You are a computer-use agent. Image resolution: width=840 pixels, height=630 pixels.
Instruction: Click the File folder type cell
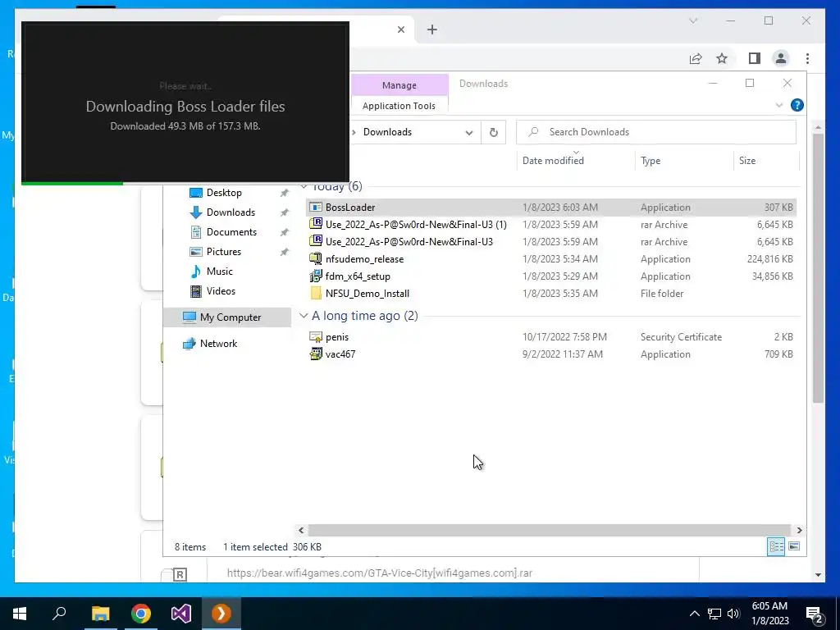coord(662,293)
